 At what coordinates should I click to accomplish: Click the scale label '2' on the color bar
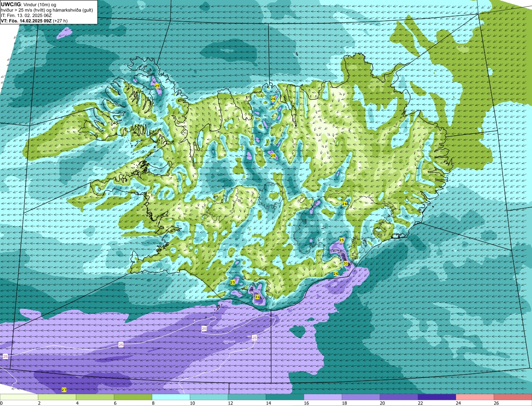(x=39, y=403)
